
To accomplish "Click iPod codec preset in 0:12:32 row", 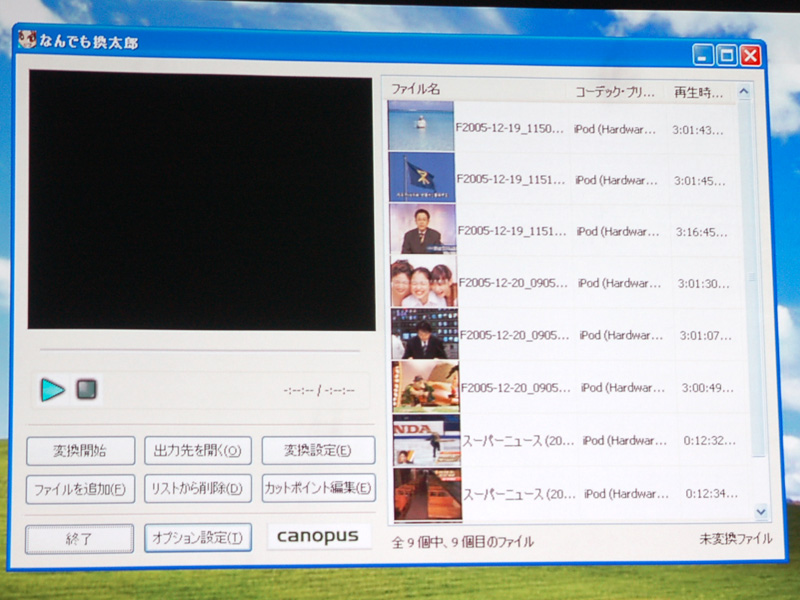I will [625, 441].
